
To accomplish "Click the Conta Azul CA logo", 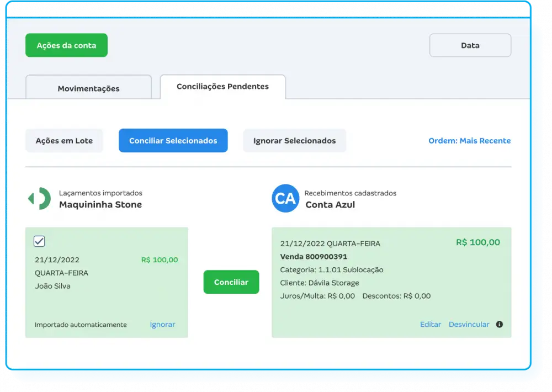I will 285,198.
